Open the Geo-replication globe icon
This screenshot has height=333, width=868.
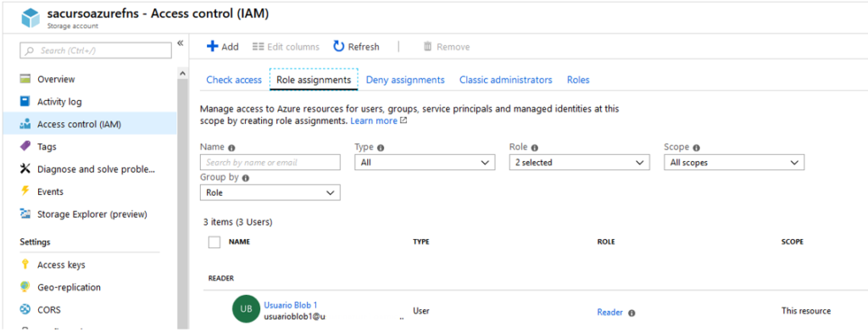tap(25, 287)
